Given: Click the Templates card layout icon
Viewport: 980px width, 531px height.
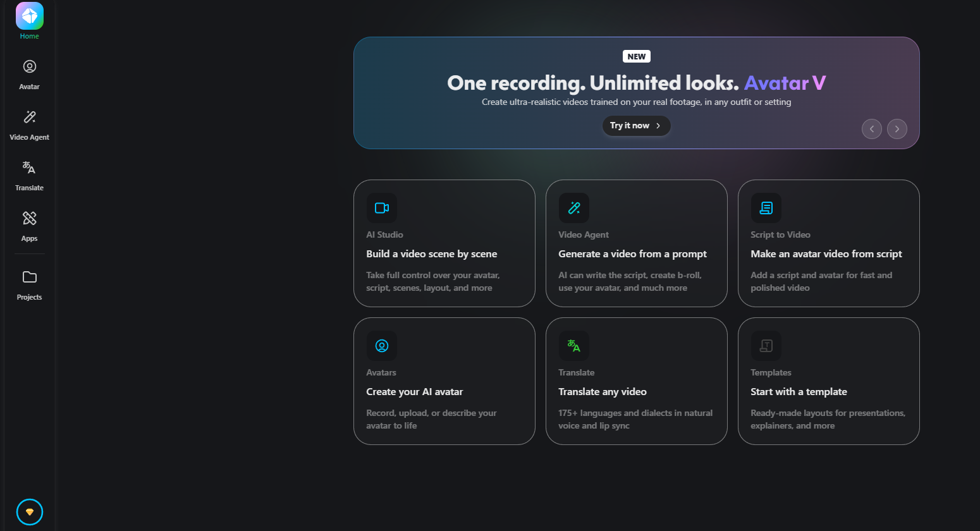Looking at the screenshot, I should pyautogui.click(x=766, y=346).
